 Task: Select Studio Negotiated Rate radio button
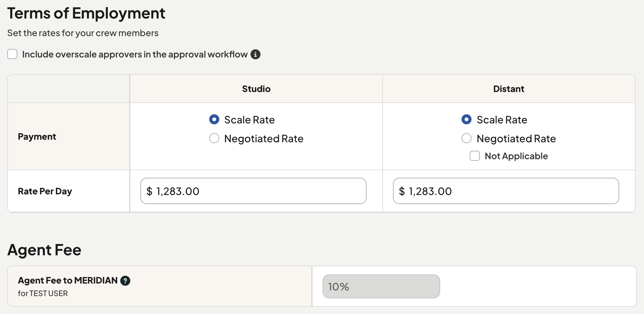[x=214, y=138]
